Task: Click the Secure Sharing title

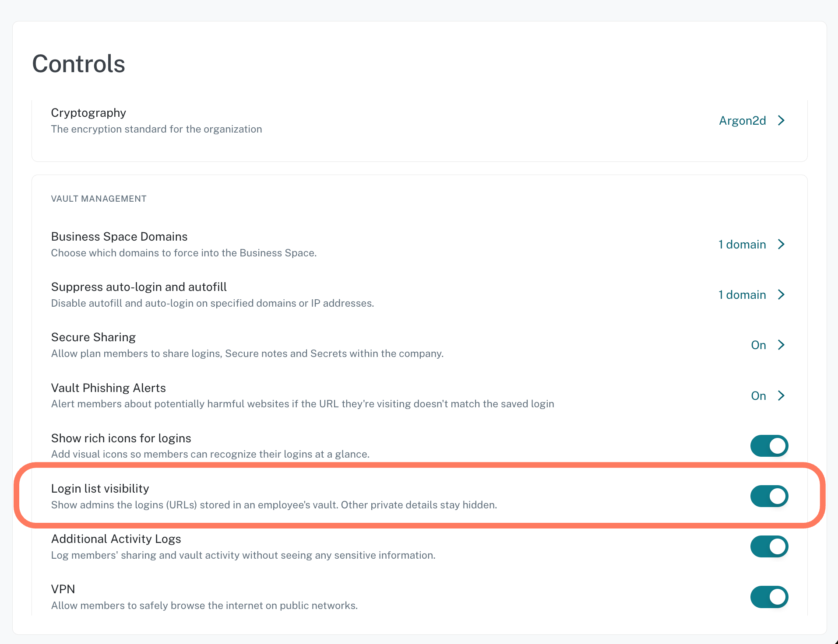Action: point(93,337)
